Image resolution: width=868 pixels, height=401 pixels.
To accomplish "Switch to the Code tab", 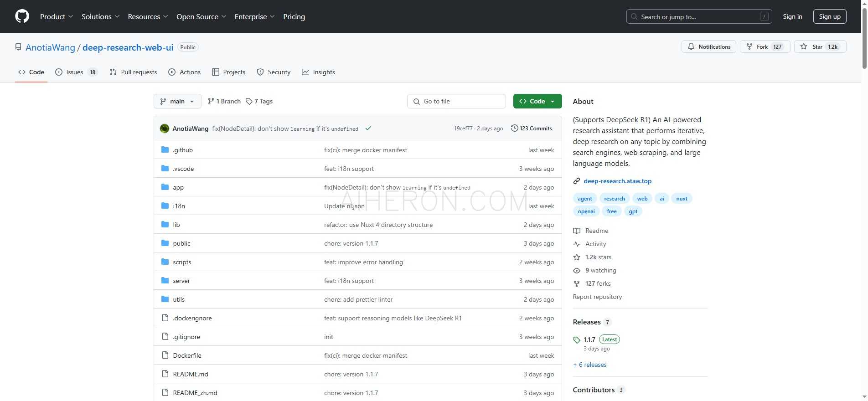I will coord(31,72).
